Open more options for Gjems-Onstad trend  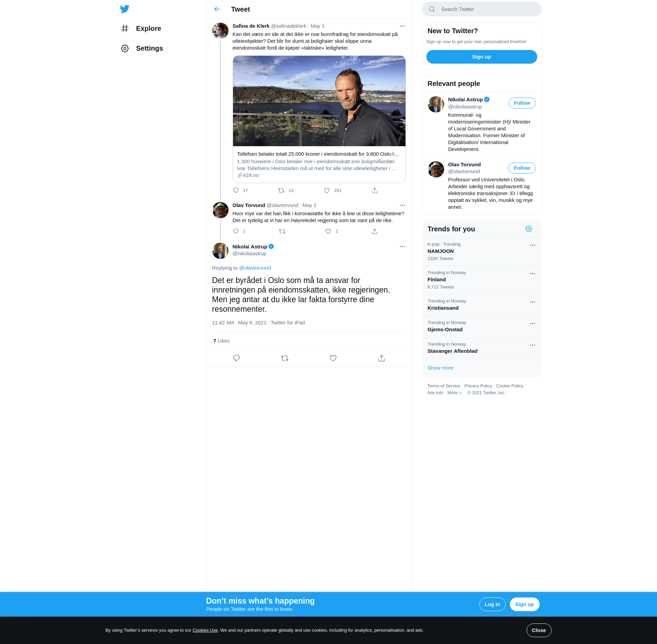[532, 324]
